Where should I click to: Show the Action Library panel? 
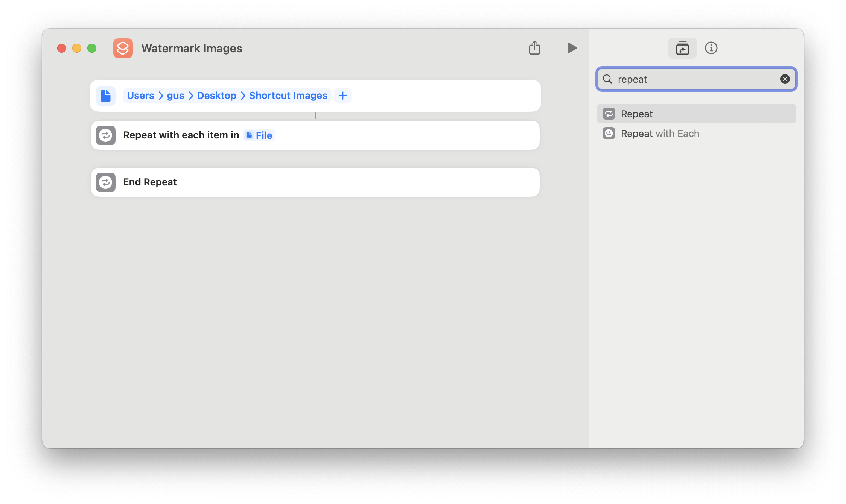tap(682, 48)
